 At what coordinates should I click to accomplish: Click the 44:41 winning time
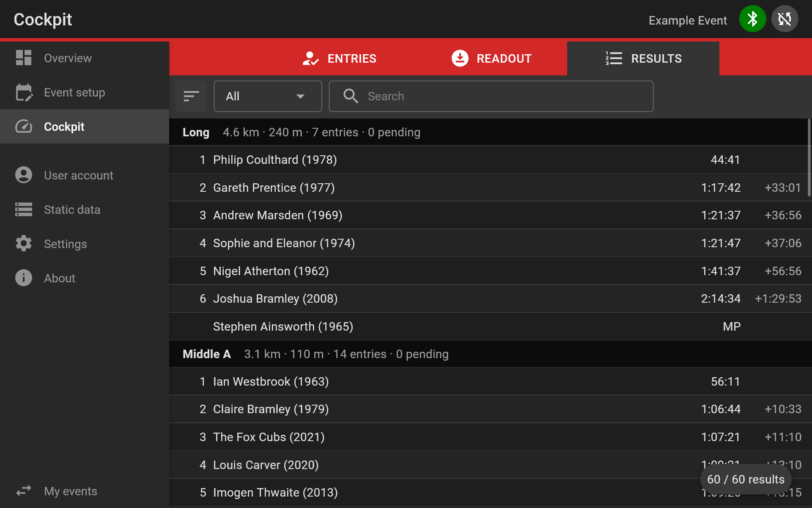(x=725, y=160)
